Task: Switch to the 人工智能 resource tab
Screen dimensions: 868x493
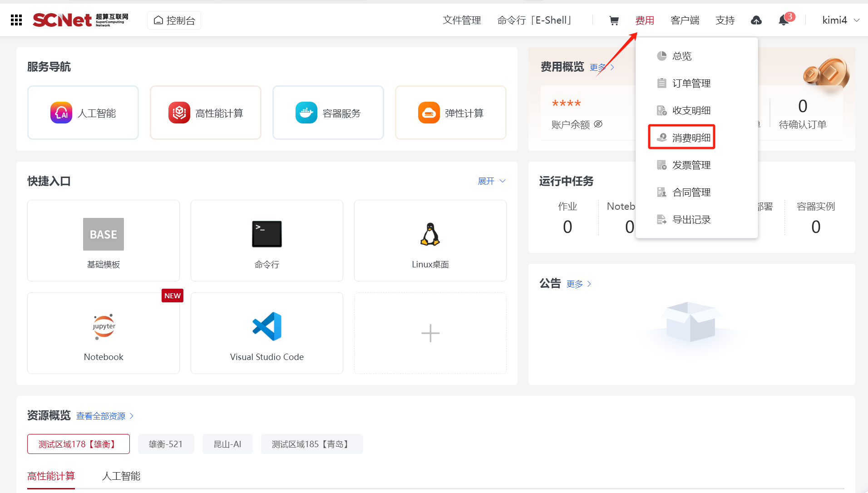Action: tap(121, 476)
